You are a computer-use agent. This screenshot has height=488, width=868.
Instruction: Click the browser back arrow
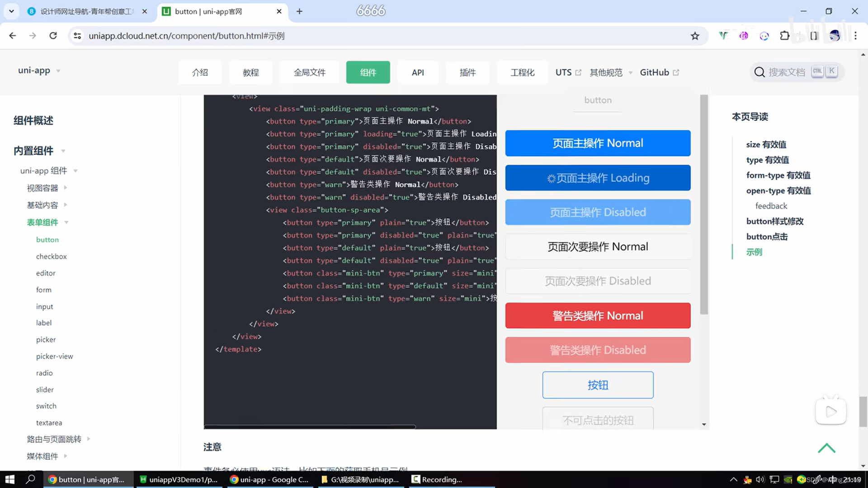click(13, 36)
